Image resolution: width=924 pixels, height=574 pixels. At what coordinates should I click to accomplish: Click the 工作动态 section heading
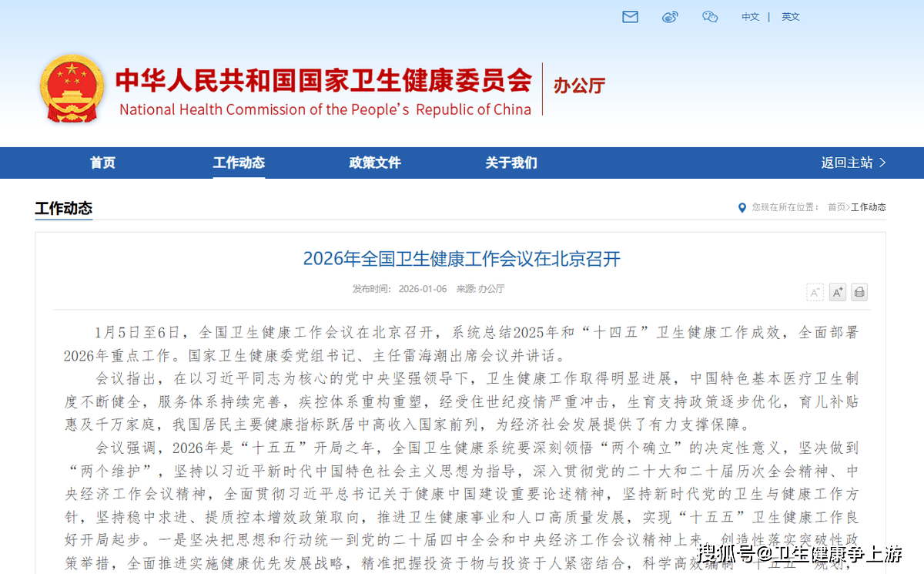[64, 208]
